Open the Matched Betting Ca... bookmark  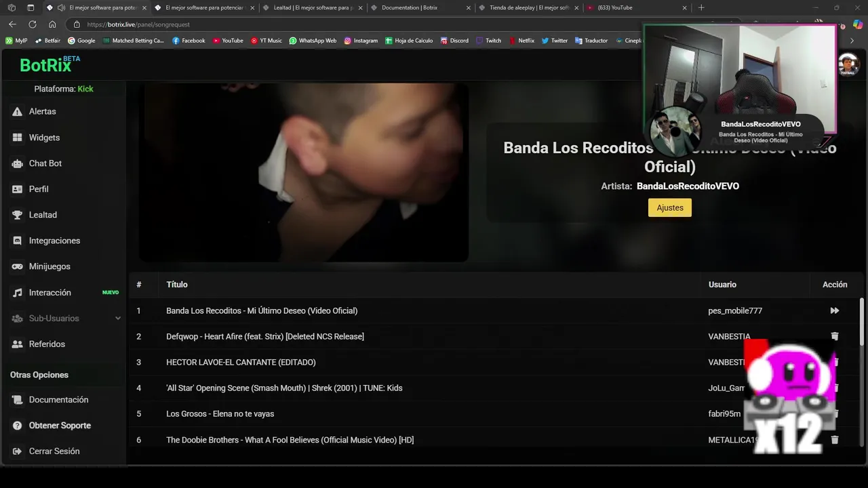134,41
